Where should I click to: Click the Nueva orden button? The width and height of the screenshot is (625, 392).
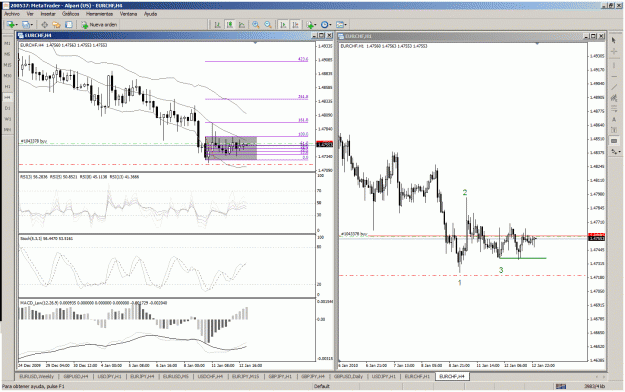tap(100, 25)
